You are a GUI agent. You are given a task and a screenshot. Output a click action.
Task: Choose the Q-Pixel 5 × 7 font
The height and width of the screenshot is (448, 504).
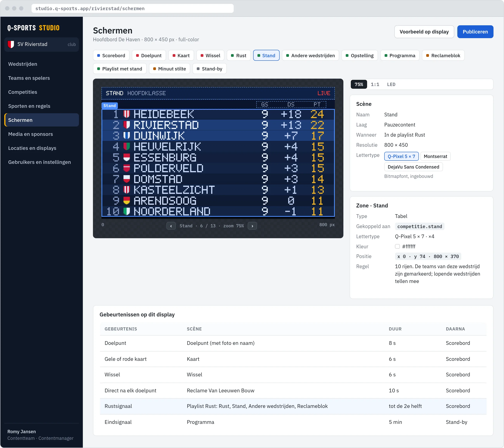tap(401, 156)
